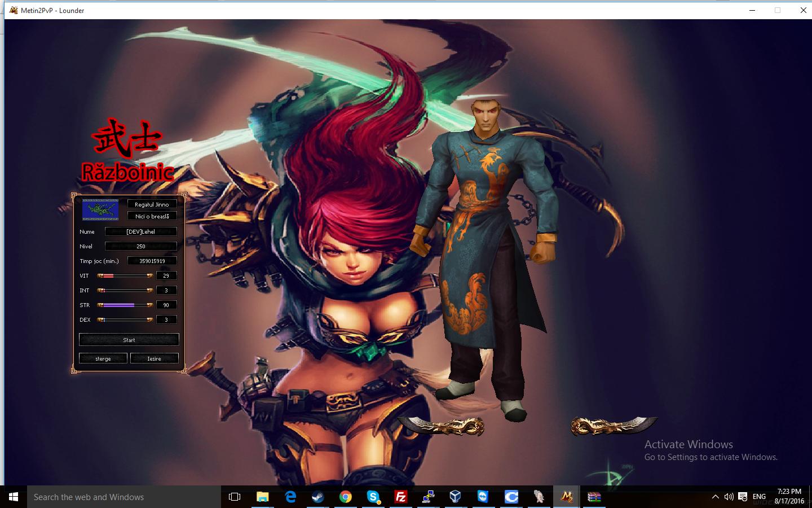Click the Nici o breaslă guild field

coord(152,216)
